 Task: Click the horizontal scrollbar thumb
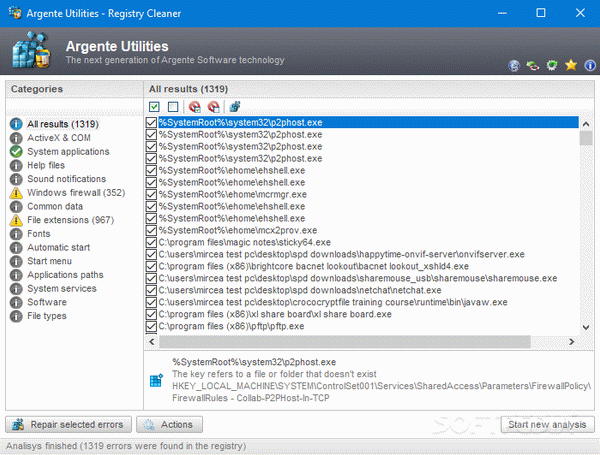[x=345, y=342]
